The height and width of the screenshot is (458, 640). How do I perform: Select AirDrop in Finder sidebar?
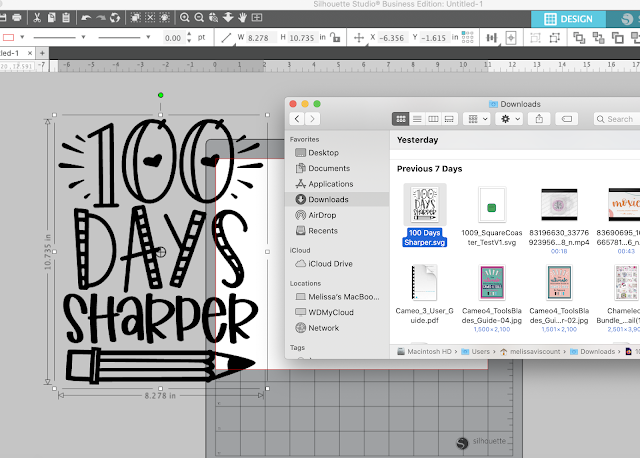(316, 215)
